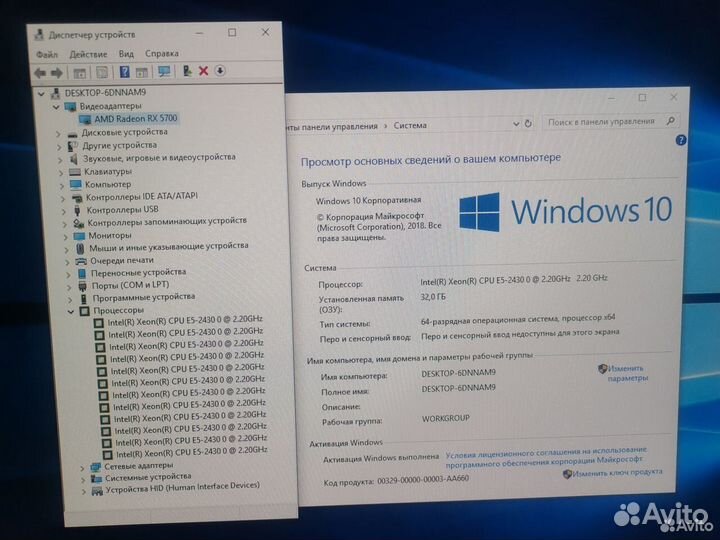Expand the Контроллеры USB category
720x540 pixels.
[64, 211]
